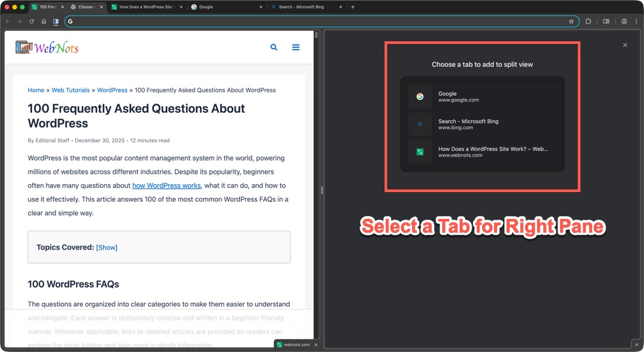Click the split view icon beside the address bar
This screenshot has height=352, width=644.
pyautogui.click(x=56, y=22)
